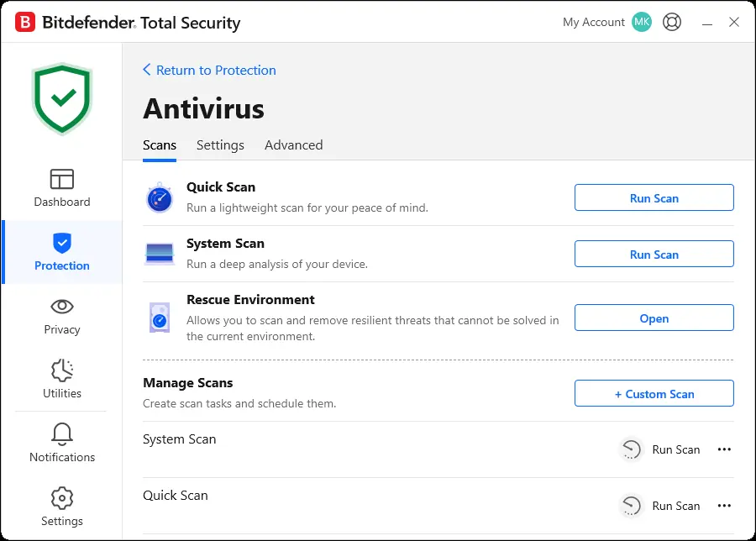
Task: Create a new Custom Scan
Action: tap(654, 393)
